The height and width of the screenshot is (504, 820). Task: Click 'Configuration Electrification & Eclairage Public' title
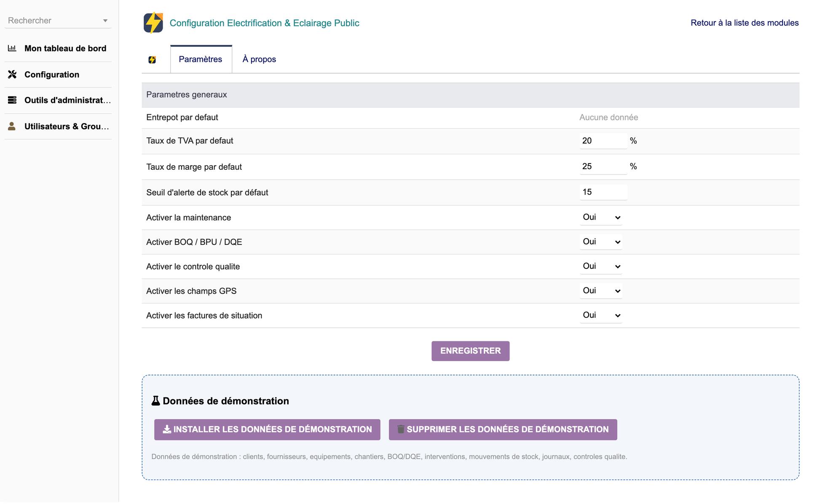[264, 23]
